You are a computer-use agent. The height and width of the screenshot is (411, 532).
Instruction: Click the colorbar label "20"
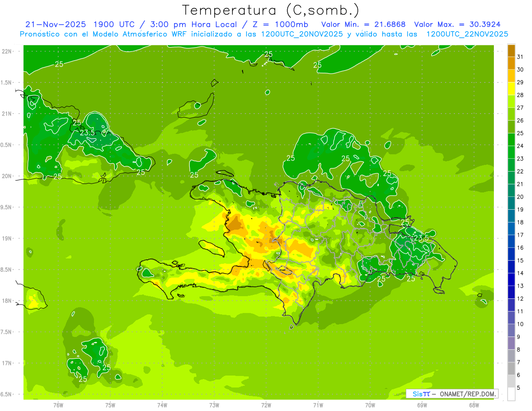pos(520,197)
